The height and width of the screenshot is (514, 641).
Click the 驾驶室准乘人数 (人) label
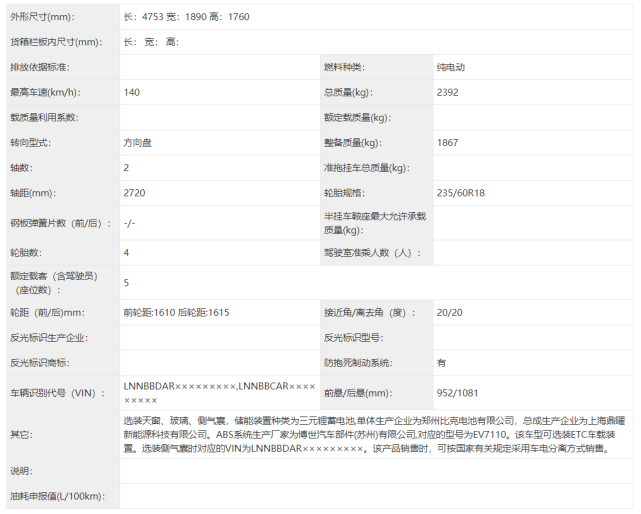point(372,253)
